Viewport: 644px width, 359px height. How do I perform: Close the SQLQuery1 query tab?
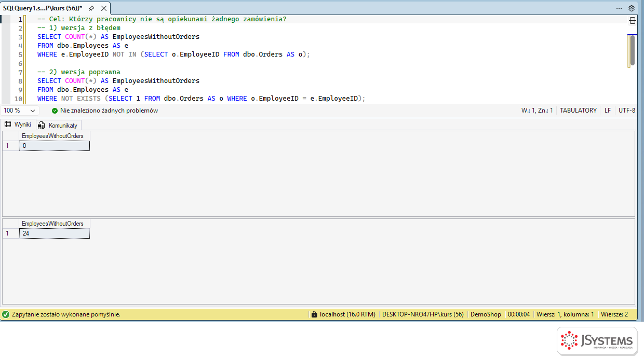(x=104, y=8)
